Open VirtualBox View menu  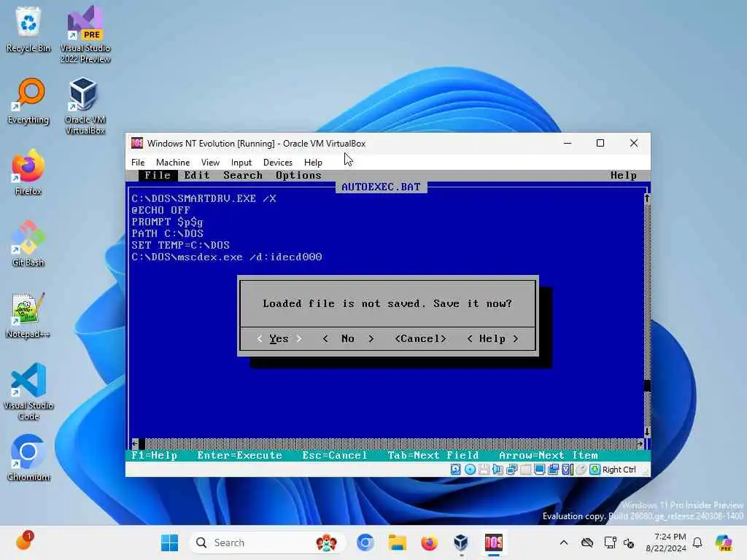pyautogui.click(x=210, y=163)
